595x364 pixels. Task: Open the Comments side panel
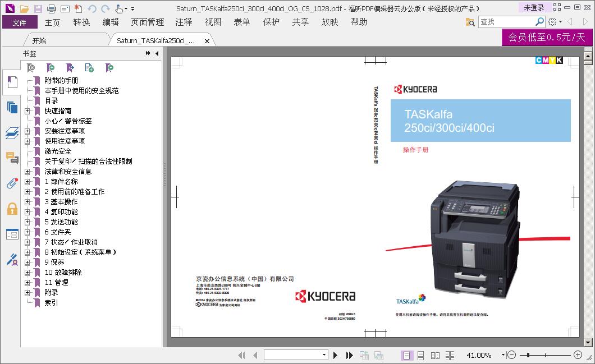(x=12, y=158)
